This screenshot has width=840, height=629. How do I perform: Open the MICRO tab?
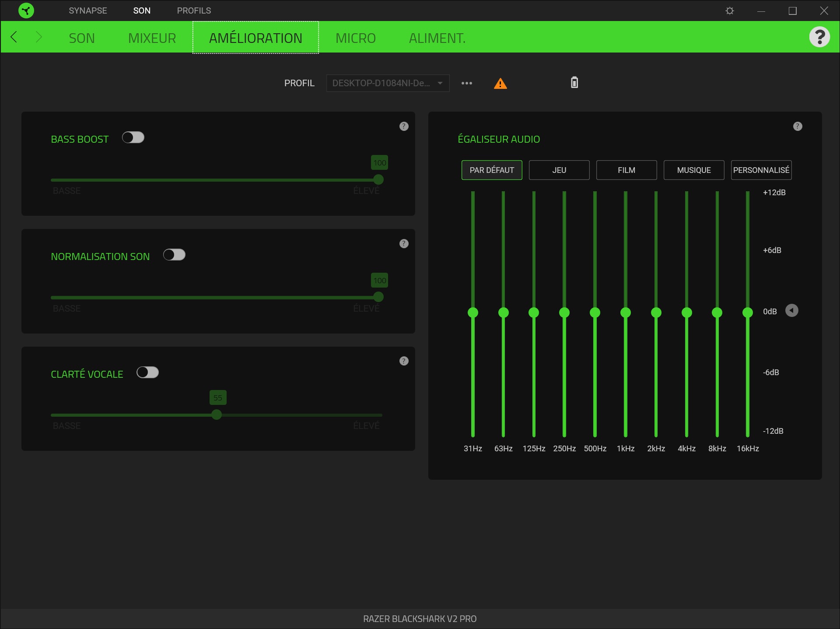(355, 38)
